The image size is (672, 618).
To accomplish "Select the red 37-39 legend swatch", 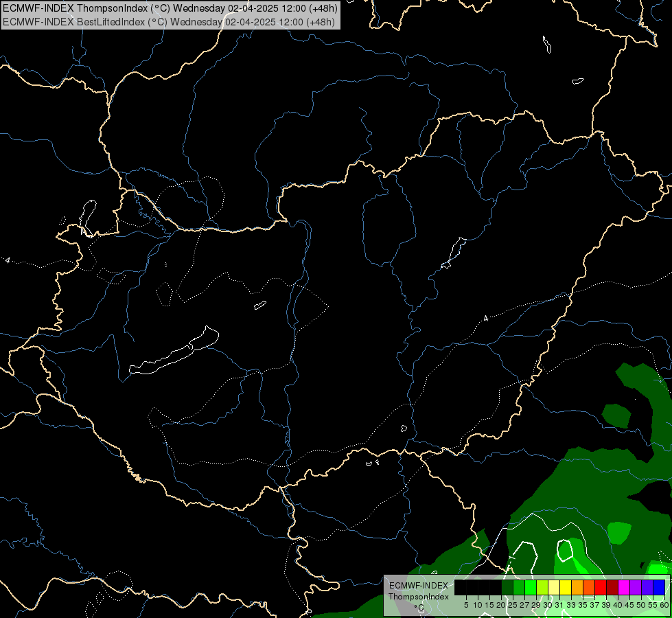I will [601, 587].
